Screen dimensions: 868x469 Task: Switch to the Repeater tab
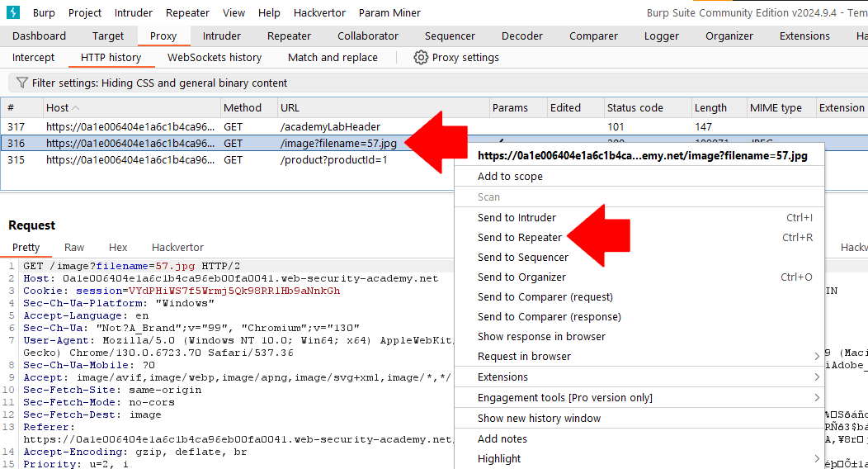(289, 36)
